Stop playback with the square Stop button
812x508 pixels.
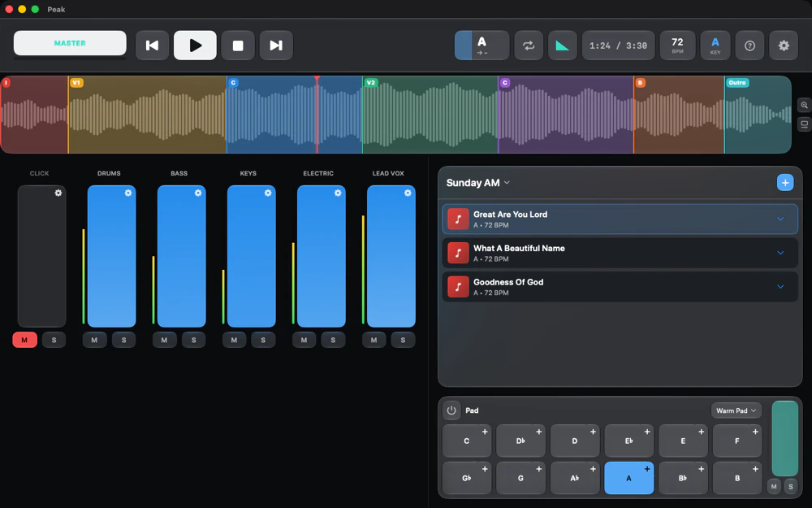click(238, 46)
